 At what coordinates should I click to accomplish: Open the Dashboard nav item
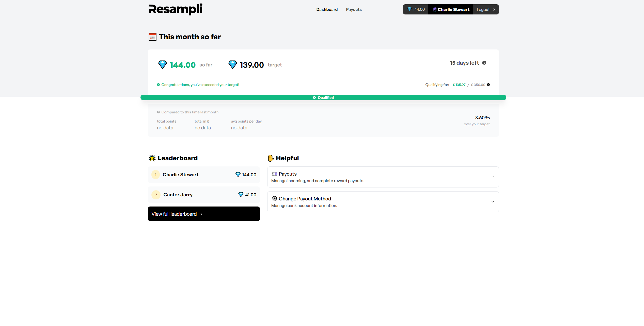tap(327, 9)
